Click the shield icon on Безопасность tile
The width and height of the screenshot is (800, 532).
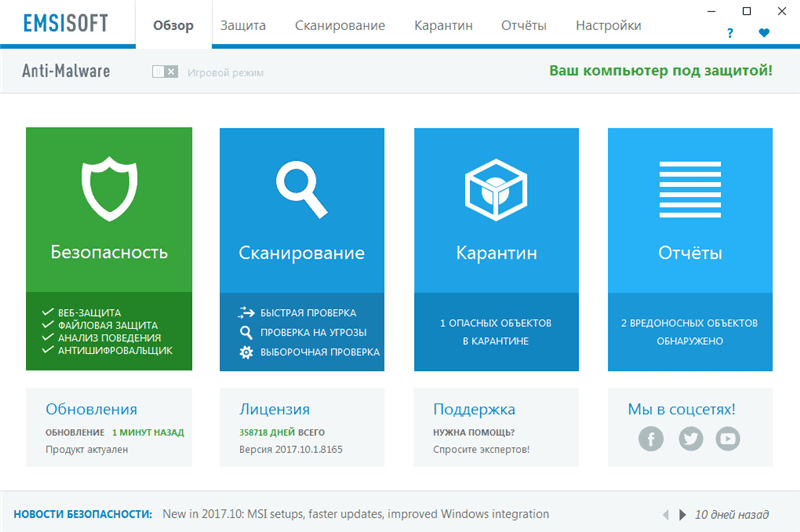(x=109, y=189)
